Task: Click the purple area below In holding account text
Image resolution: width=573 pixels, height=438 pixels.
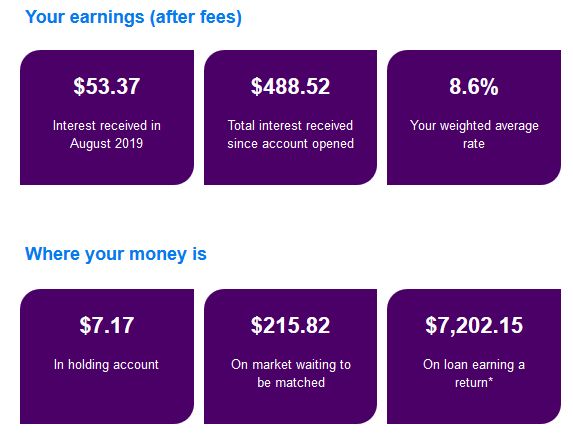Action: click(x=107, y=398)
